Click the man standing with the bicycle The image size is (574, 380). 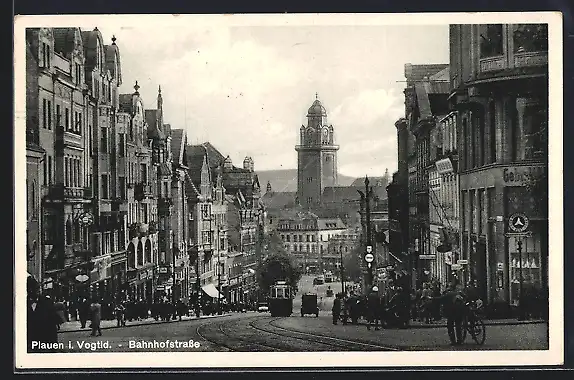tap(454, 315)
